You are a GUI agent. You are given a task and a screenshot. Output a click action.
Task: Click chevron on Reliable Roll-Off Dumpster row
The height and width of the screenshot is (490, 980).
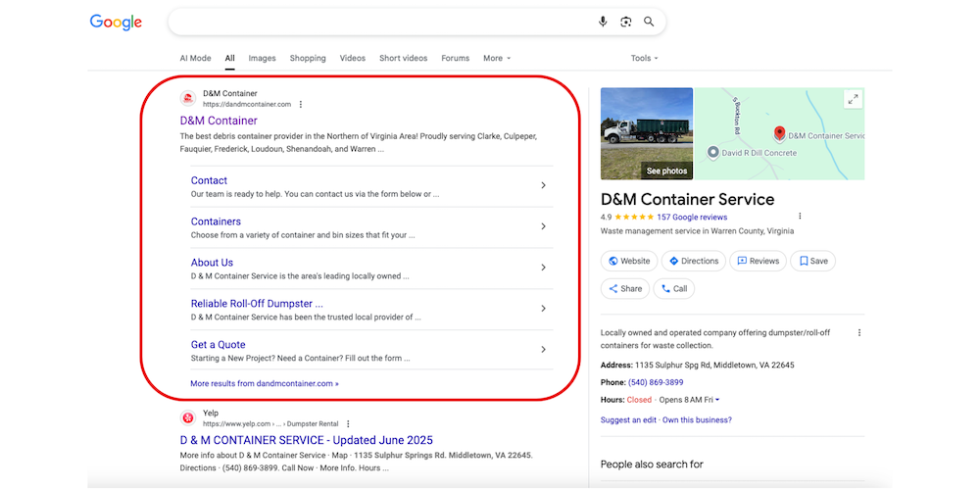point(543,308)
